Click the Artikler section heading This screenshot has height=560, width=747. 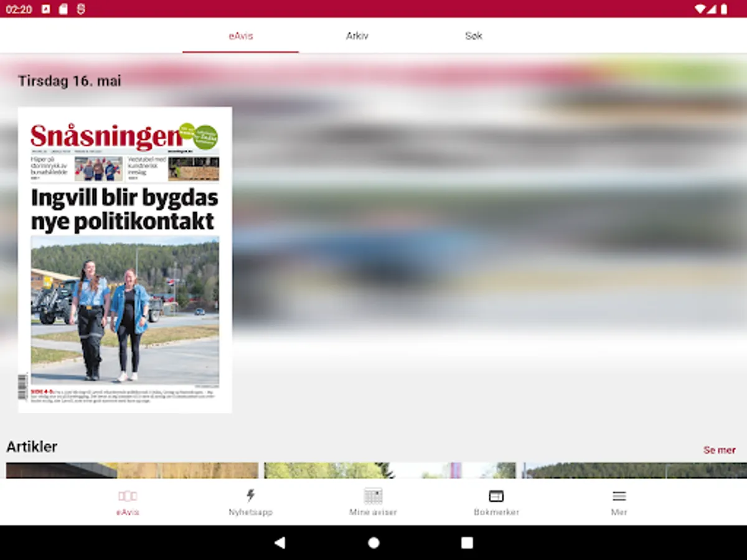[x=32, y=447]
